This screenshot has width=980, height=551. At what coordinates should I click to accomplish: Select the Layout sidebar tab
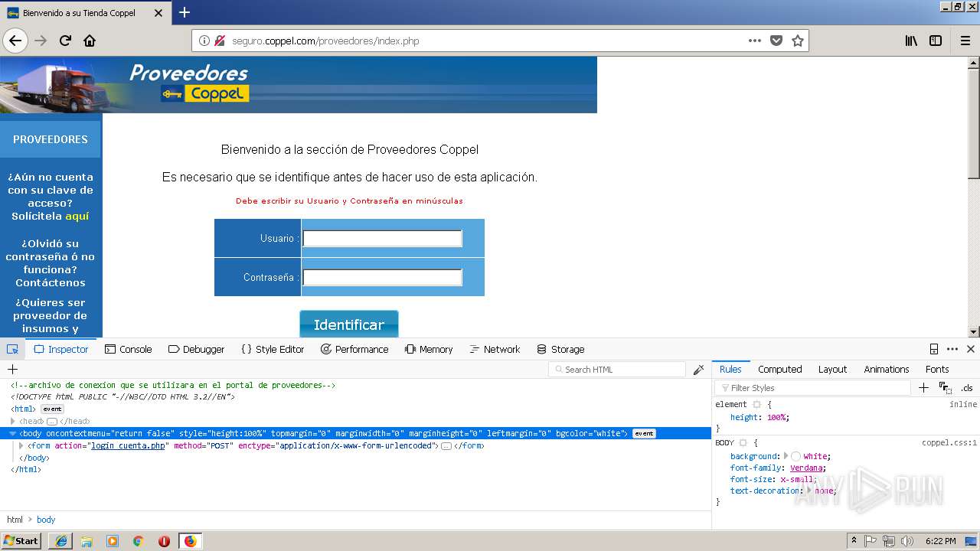click(x=832, y=369)
